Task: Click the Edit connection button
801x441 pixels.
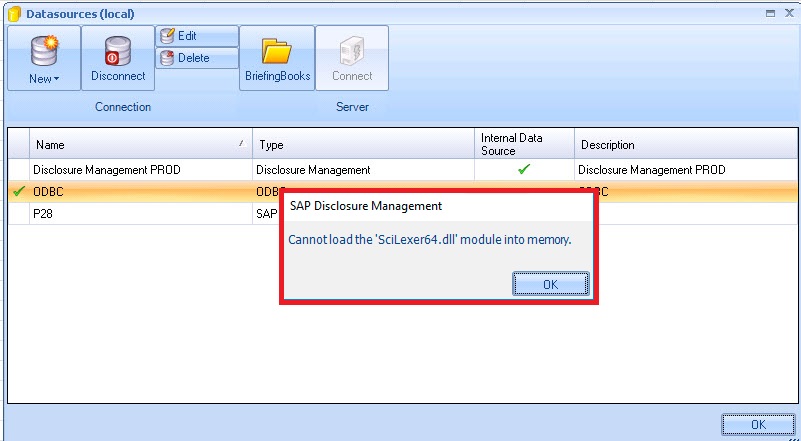Action: [x=197, y=36]
